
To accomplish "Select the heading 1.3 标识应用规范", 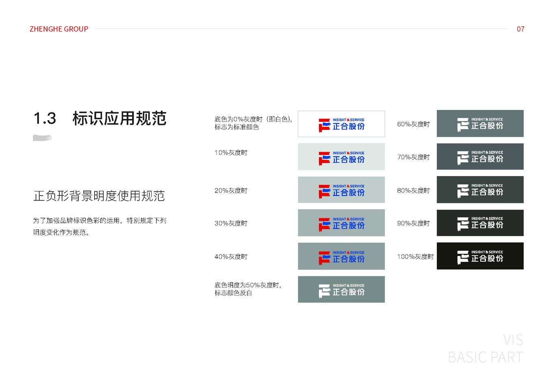I will [x=100, y=118].
